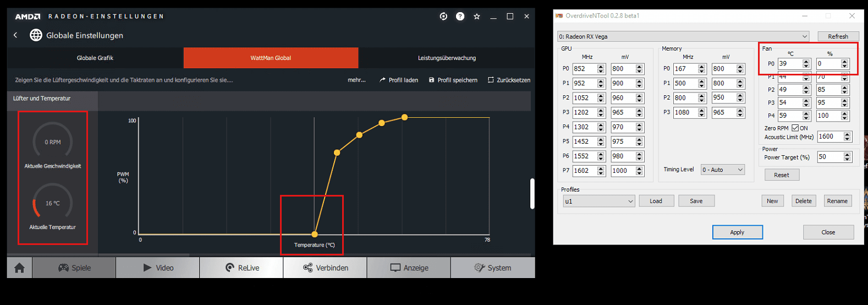Screen dimensions: 868x305
Task: Select the WattMan Global tab
Action: click(271, 58)
